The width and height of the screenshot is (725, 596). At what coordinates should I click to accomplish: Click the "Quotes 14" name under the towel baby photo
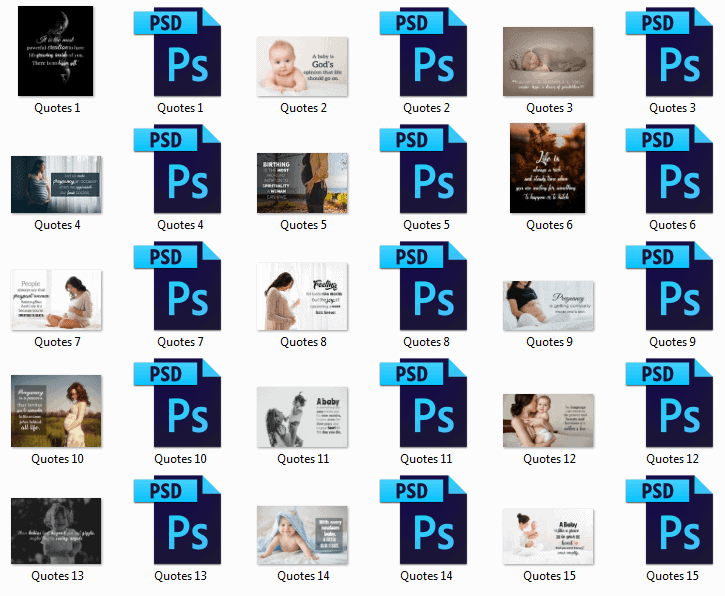[303, 576]
